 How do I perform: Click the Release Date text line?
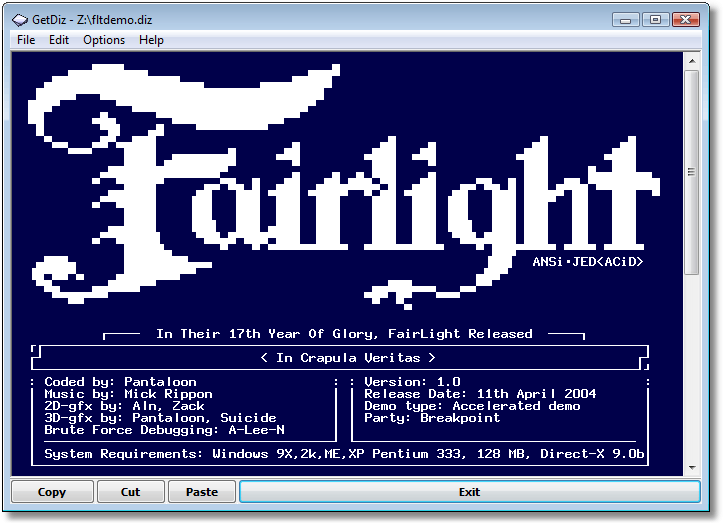[x=480, y=394]
